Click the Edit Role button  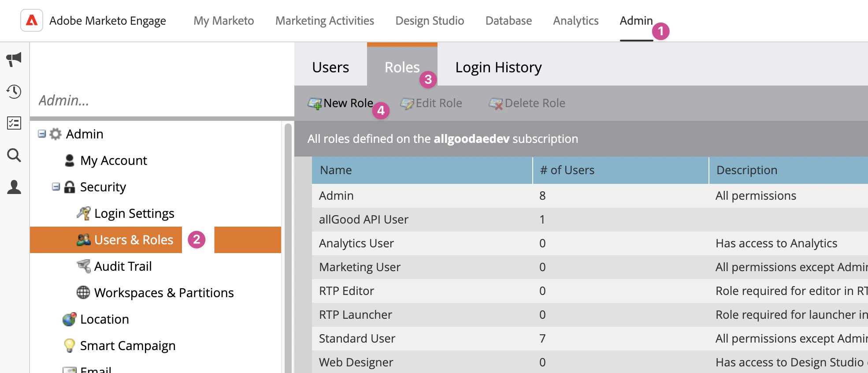(431, 103)
